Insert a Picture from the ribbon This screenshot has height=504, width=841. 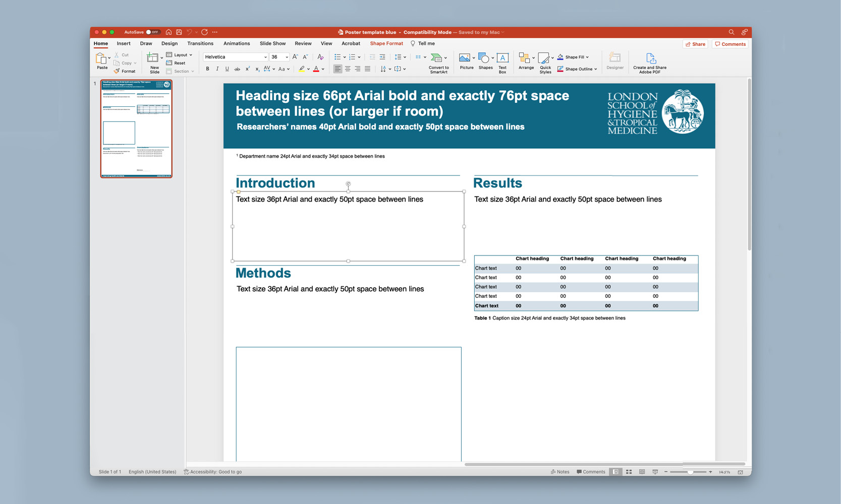pyautogui.click(x=466, y=61)
